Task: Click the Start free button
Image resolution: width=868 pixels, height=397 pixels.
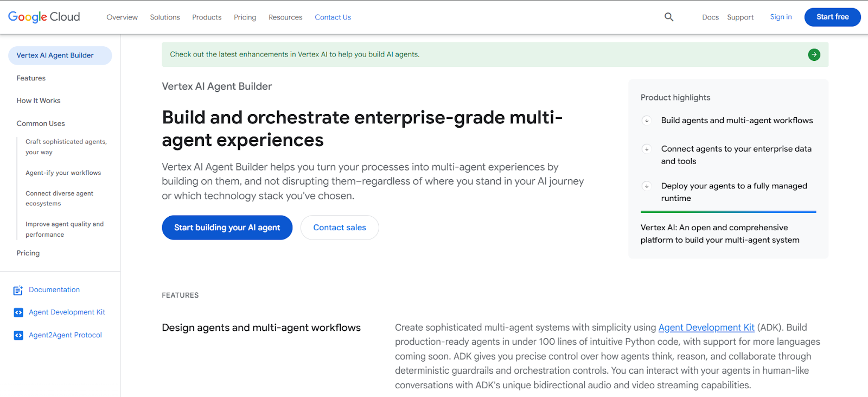Action: (832, 17)
